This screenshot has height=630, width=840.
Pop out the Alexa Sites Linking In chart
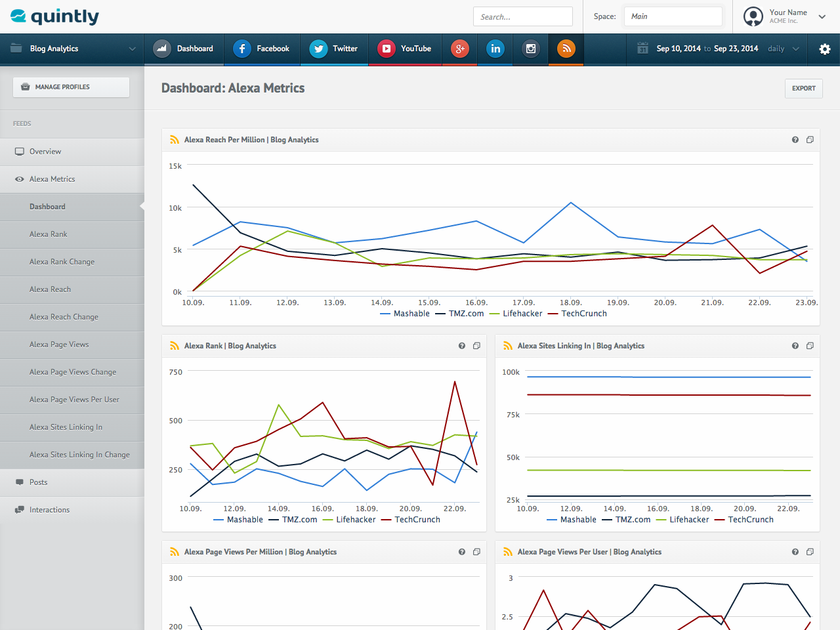click(810, 346)
